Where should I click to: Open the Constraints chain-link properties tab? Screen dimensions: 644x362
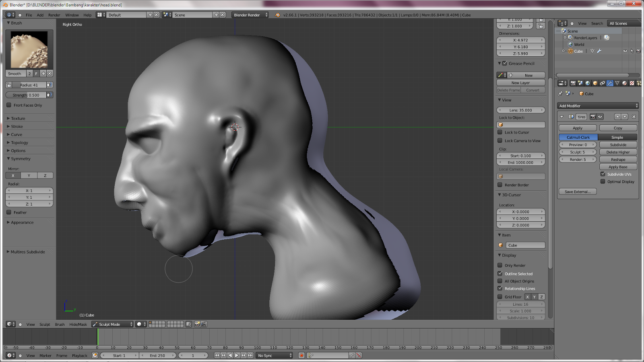[x=602, y=83]
